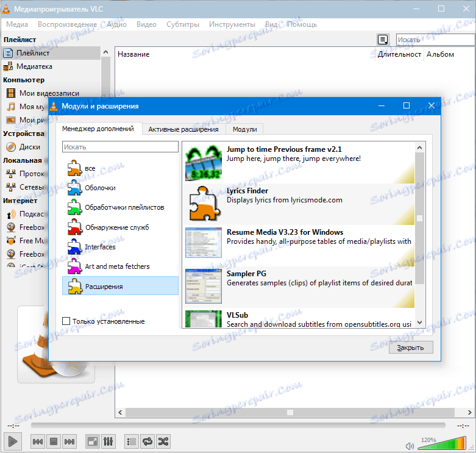This screenshot has width=476, height=453.
Task: Open the Медиа menu
Action: pos(17,24)
